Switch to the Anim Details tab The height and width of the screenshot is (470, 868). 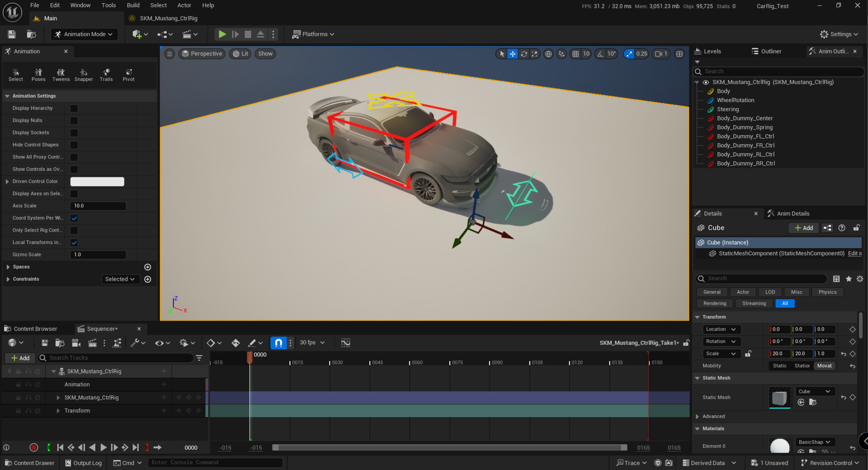[793, 213]
